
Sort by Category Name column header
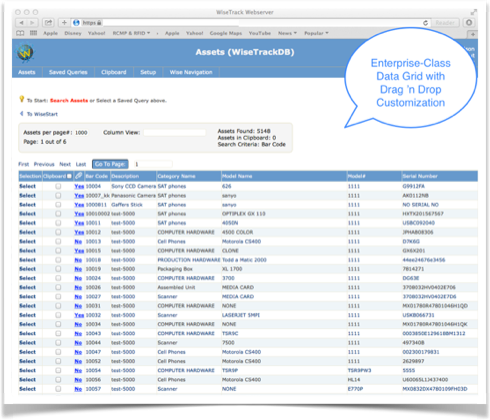(176, 176)
